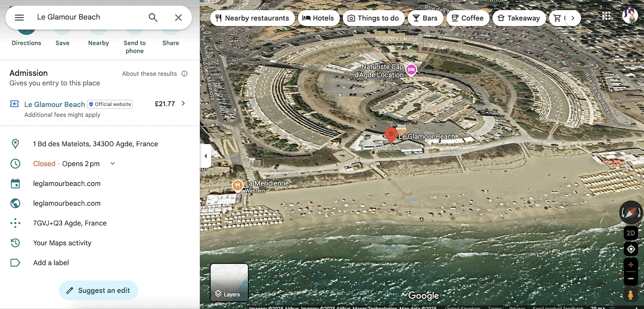This screenshot has height=309, width=644.
Task: Click the calendar booking icon
Action: click(15, 184)
